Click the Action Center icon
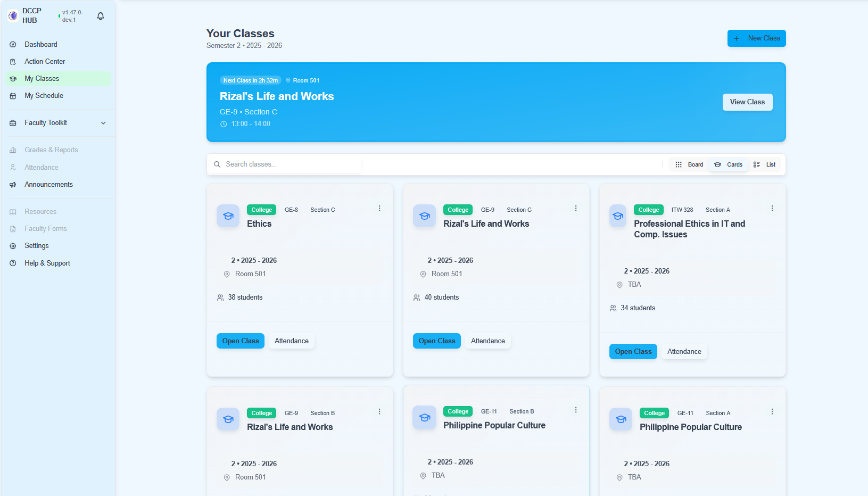The width and height of the screenshot is (868, 496). [13, 62]
